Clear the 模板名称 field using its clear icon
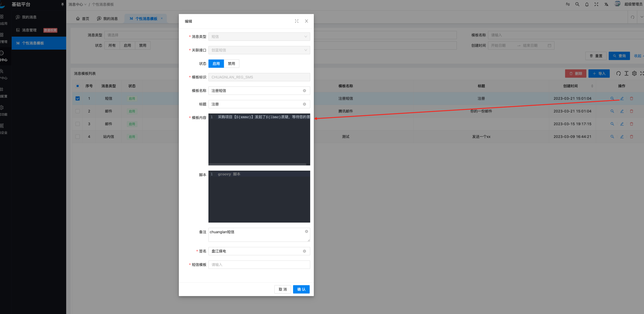Viewport: 644px width, 314px height. pyautogui.click(x=304, y=91)
